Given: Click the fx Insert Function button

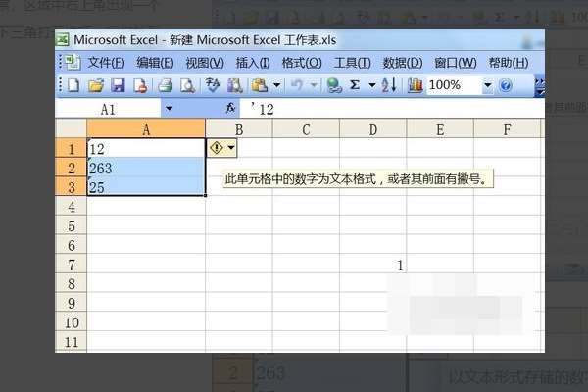Looking at the screenshot, I should (230, 109).
